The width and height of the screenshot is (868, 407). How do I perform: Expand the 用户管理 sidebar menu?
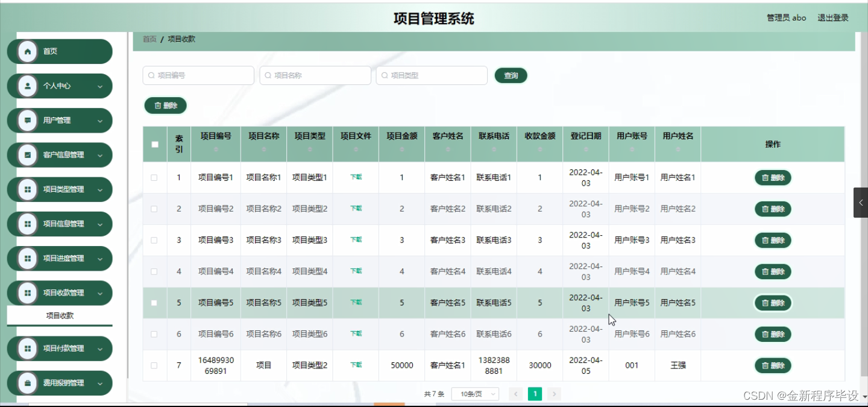coord(60,120)
